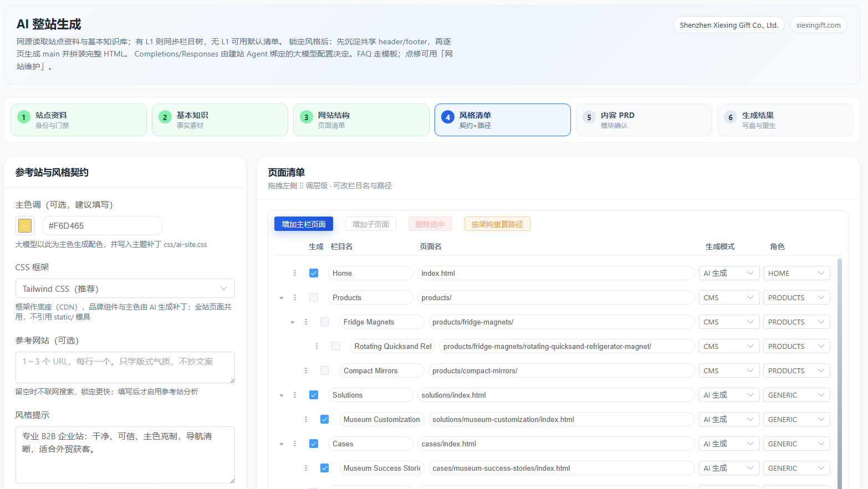The height and width of the screenshot is (489, 868).
Task: Click 删除选中 button
Action: tap(430, 224)
